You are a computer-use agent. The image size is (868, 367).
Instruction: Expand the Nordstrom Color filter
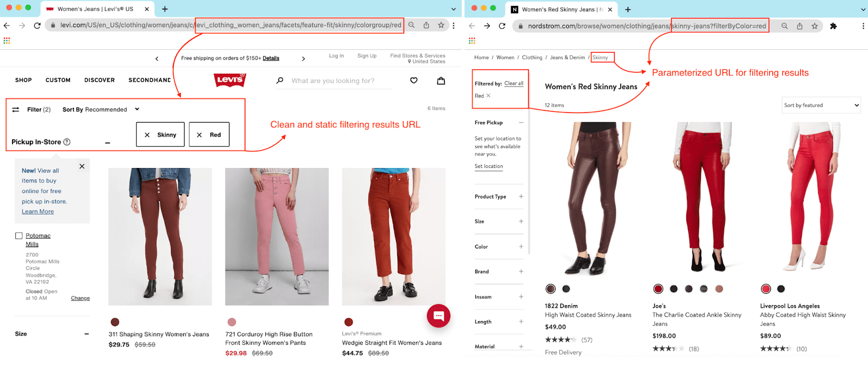click(x=521, y=247)
